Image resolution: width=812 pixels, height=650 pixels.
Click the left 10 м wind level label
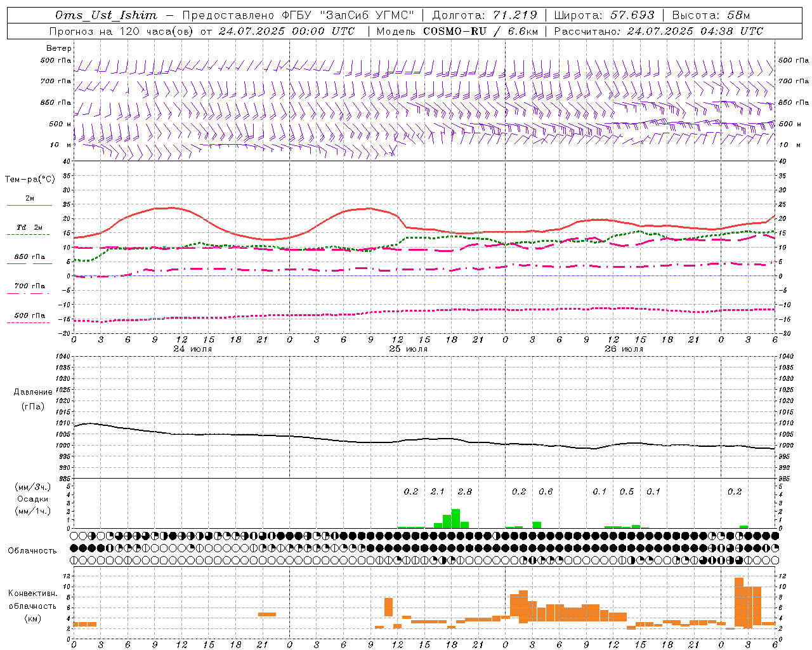click(61, 145)
